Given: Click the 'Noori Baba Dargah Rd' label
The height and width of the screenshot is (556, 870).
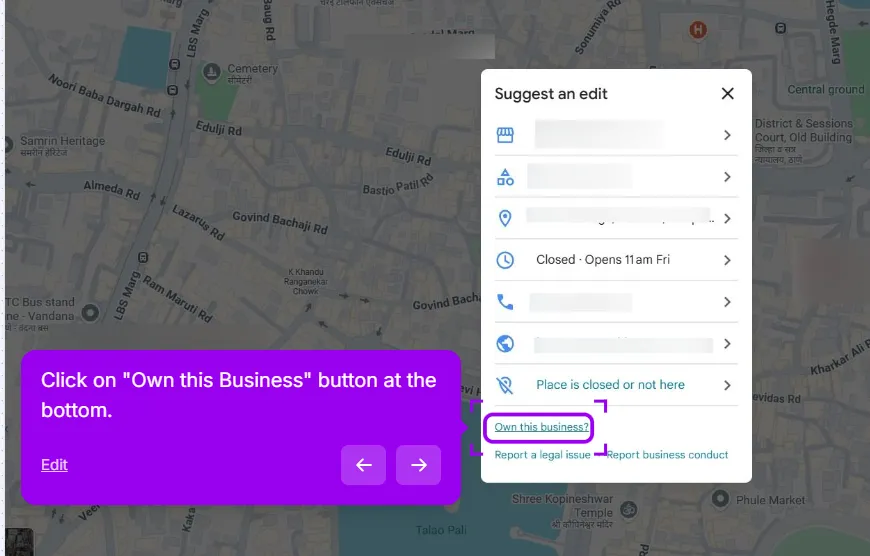Looking at the screenshot, I should pos(104,95).
